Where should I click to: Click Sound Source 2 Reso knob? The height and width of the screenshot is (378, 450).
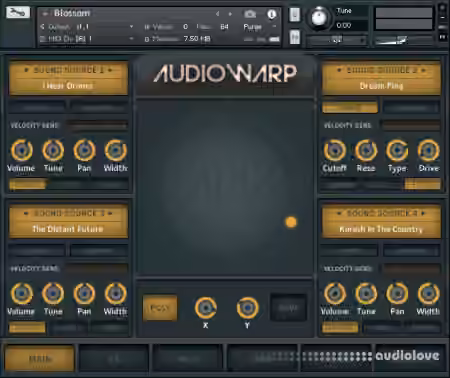click(366, 150)
